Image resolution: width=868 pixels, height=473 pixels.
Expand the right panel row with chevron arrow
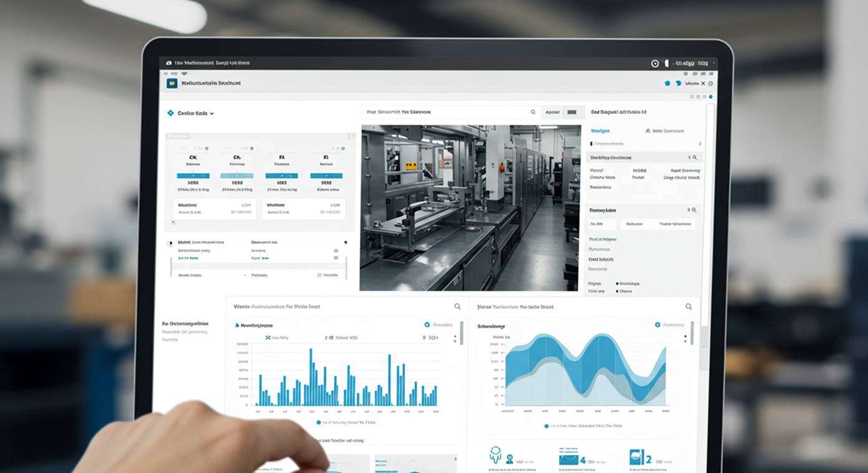click(x=645, y=144)
